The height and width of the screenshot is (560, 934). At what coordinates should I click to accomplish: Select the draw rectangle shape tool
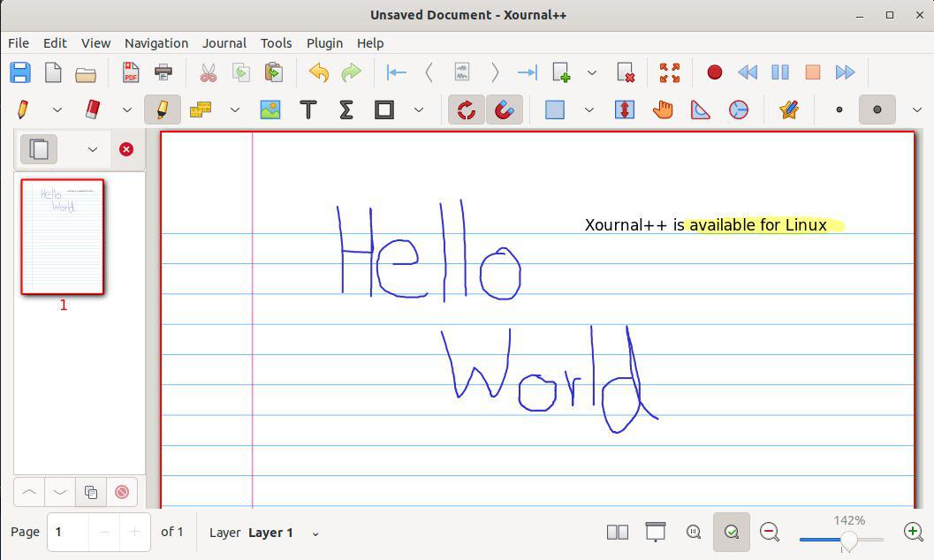pos(384,110)
